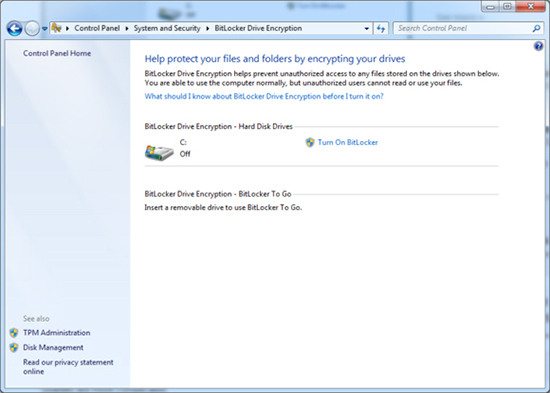550x393 pixels.
Task: Click the Control Panel icon in address bar
Action: (x=56, y=28)
